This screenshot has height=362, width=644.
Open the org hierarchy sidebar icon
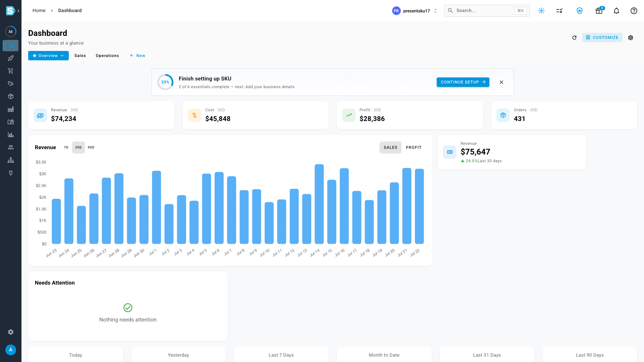11,160
